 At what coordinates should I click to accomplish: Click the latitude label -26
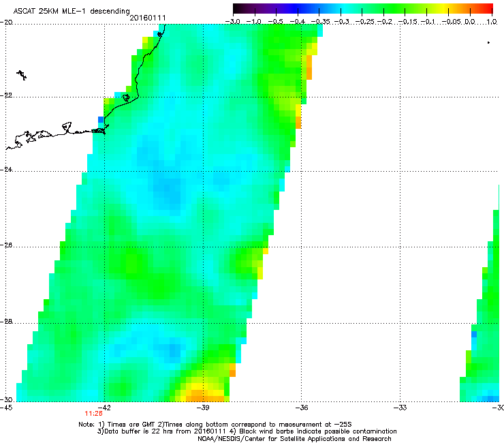coord(6,245)
